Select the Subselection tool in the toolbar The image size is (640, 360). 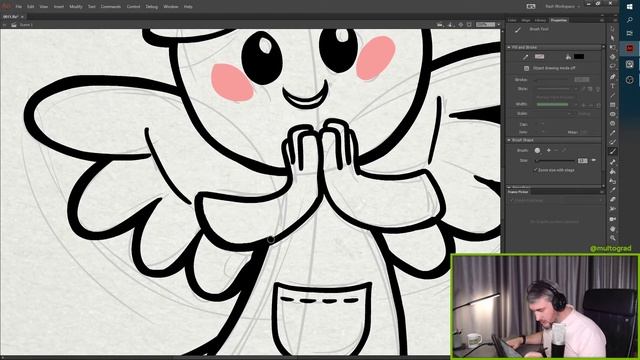(613, 38)
